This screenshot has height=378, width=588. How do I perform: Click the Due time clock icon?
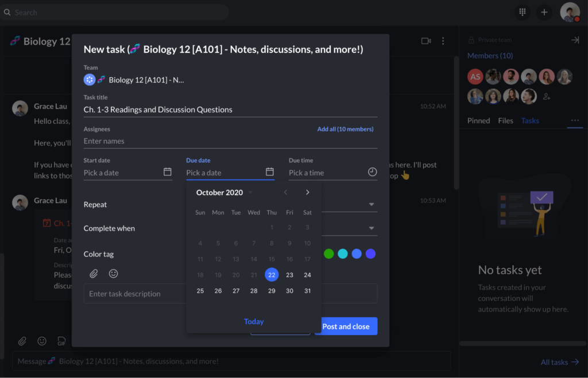(x=372, y=172)
